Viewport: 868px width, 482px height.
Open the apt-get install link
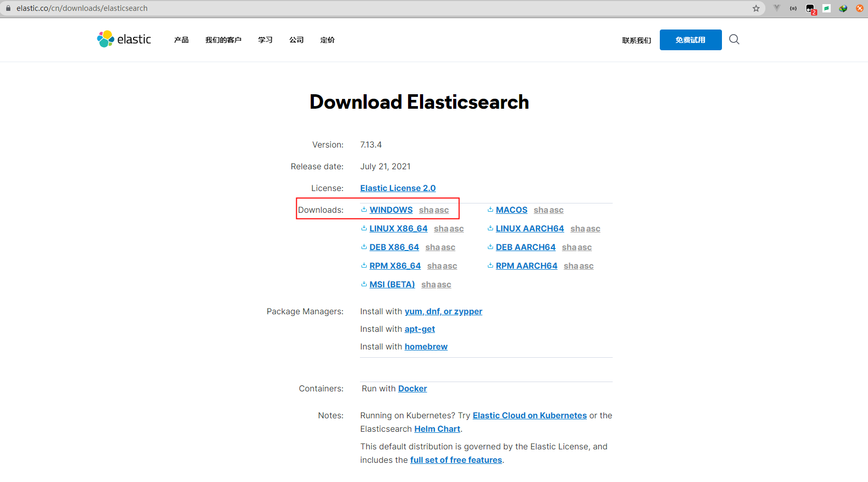click(x=420, y=329)
